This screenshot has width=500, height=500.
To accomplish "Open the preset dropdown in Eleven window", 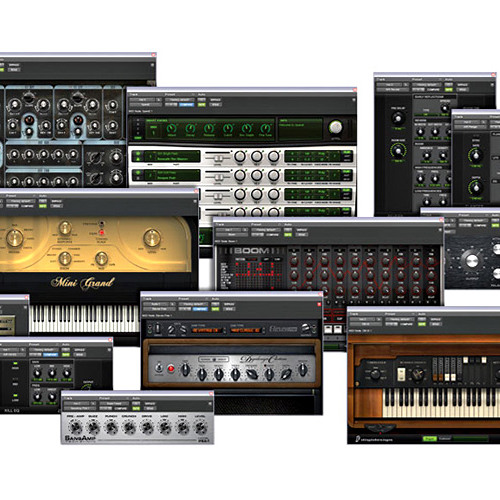I will [194, 304].
